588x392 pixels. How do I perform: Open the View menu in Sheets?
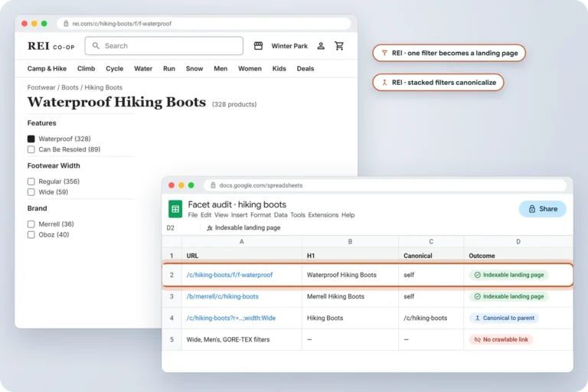pos(221,215)
